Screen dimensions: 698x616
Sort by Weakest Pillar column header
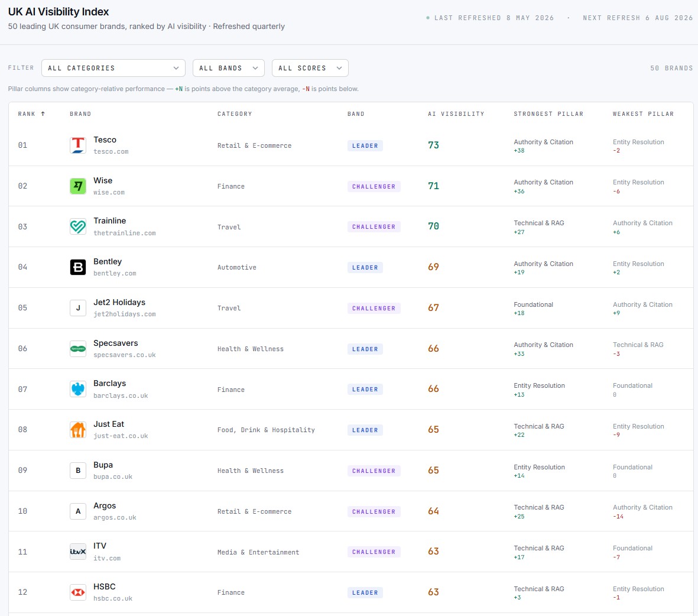(x=643, y=114)
